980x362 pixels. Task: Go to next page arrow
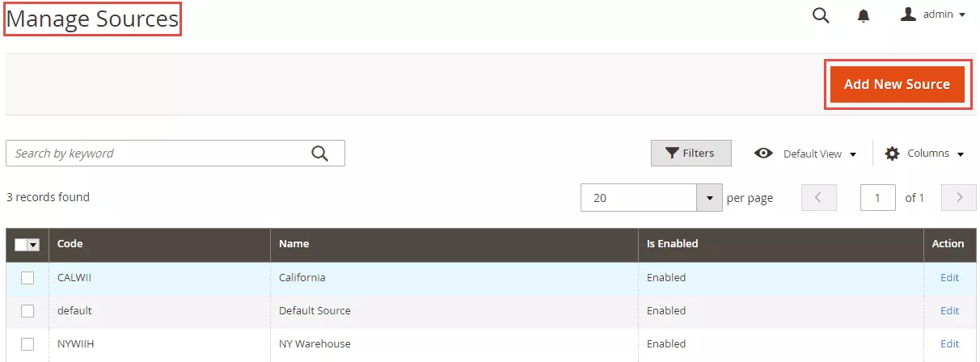pos(959,198)
